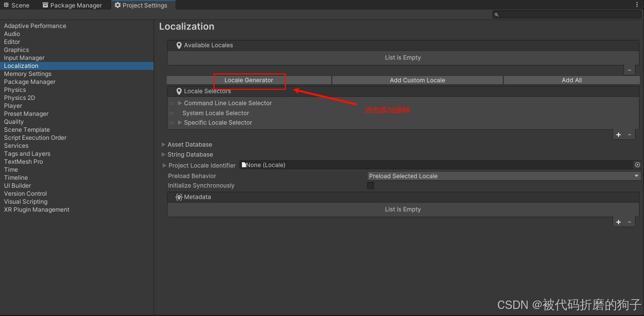Enable Initialize Synchronously checkbox
This screenshot has width=644, height=316.
pyautogui.click(x=371, y=186)
